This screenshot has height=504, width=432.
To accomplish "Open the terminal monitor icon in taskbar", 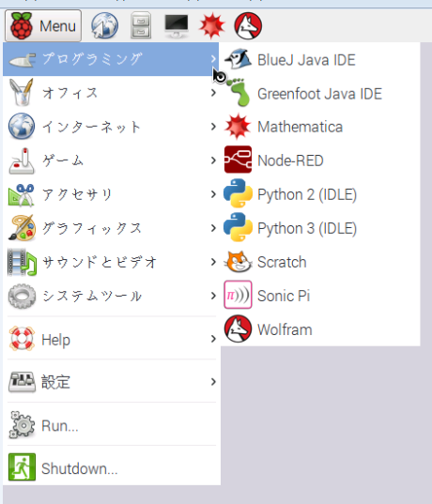I will [x=177, y=25].
